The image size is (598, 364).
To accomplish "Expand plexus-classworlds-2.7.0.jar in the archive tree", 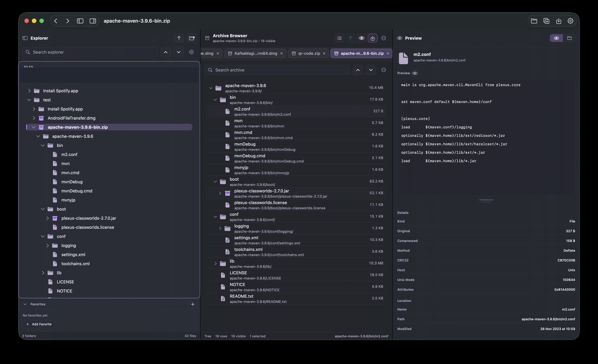I will tap(220, 193).
